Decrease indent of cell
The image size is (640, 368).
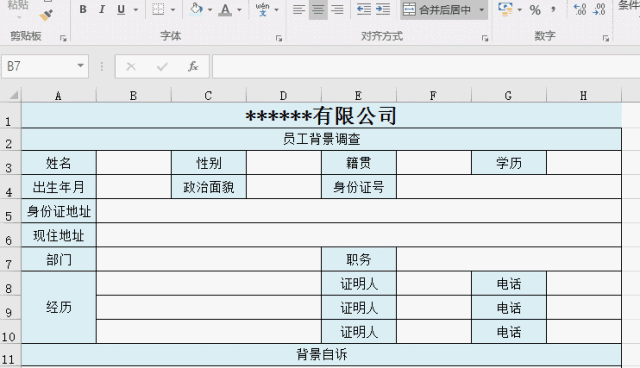pos(363,9)
